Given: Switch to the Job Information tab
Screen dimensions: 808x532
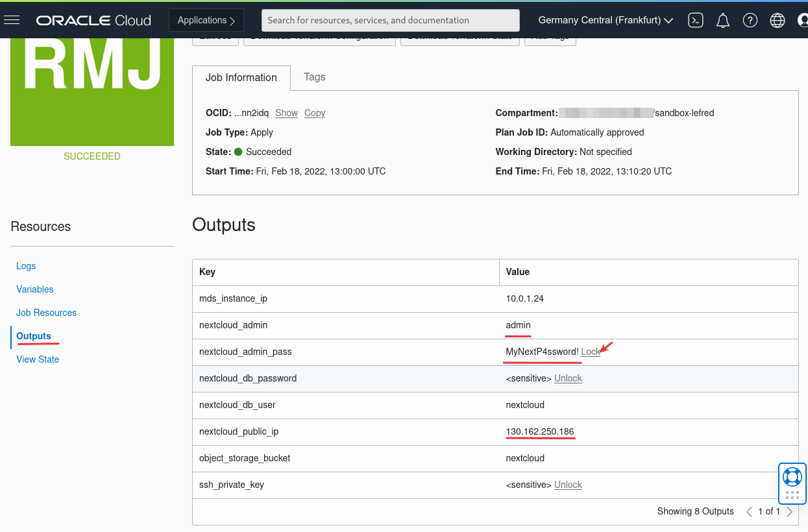Looking at the screenshot, I should (241, 77).
